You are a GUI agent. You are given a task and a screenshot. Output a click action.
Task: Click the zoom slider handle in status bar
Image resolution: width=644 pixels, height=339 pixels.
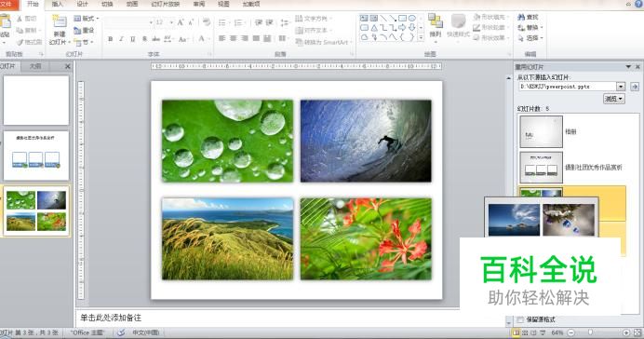[x=591, y=332]
